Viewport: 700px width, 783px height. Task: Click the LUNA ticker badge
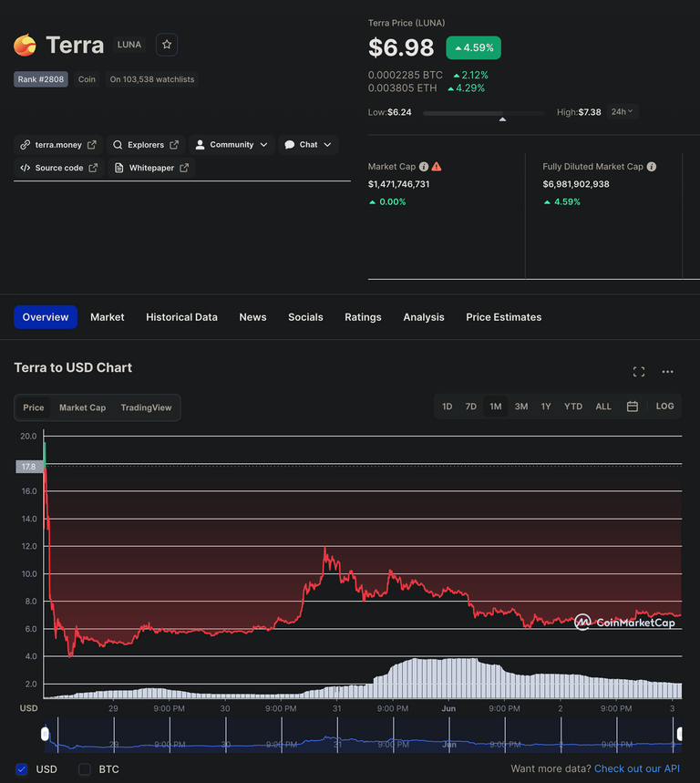tap(129, 45)
